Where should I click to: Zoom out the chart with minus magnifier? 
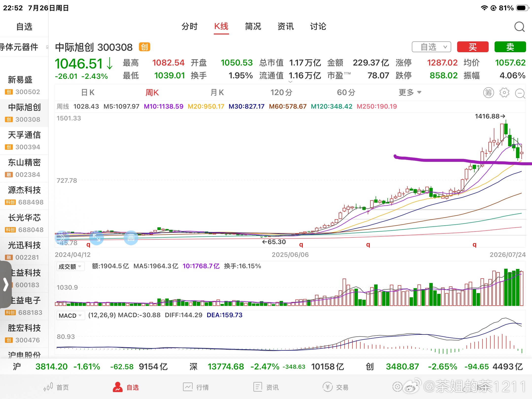(520, 93)
